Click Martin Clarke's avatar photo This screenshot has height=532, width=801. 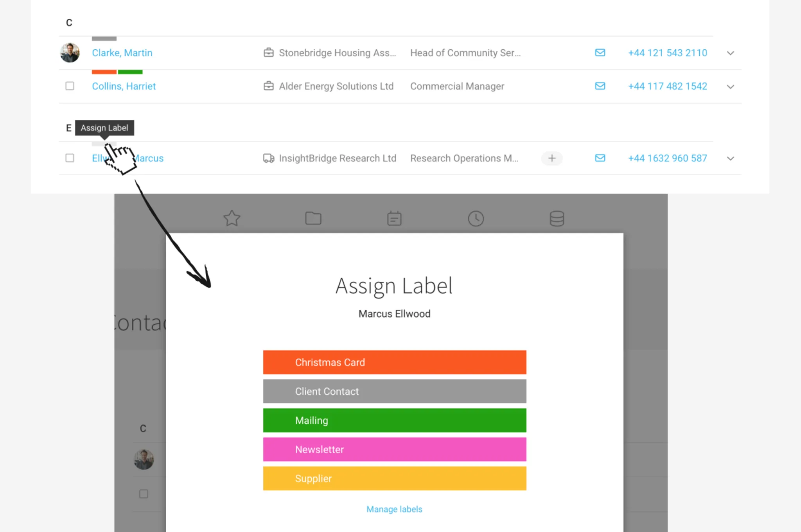70,53
